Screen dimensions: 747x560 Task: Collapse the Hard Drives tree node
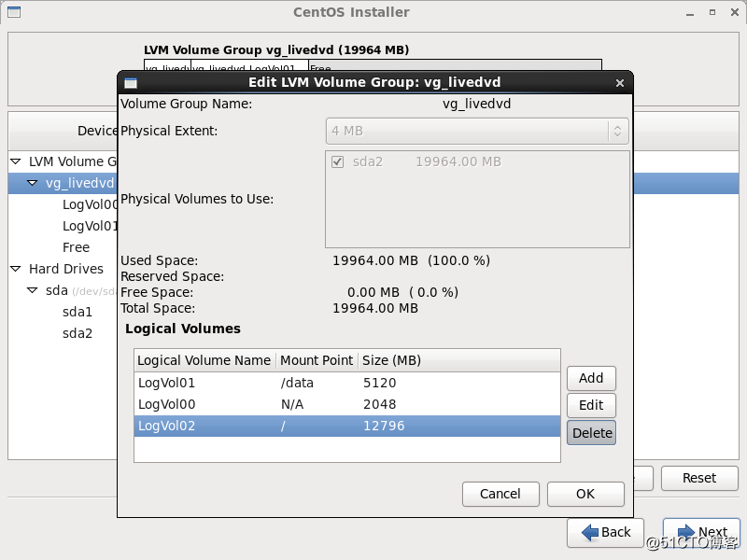(x=16, y=269)
